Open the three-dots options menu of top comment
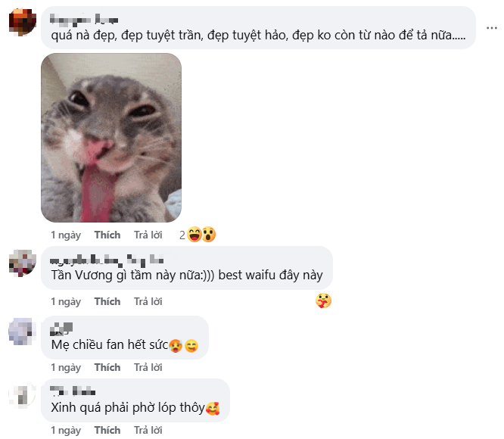Screen dimensions: 504x439 (491, 28)
